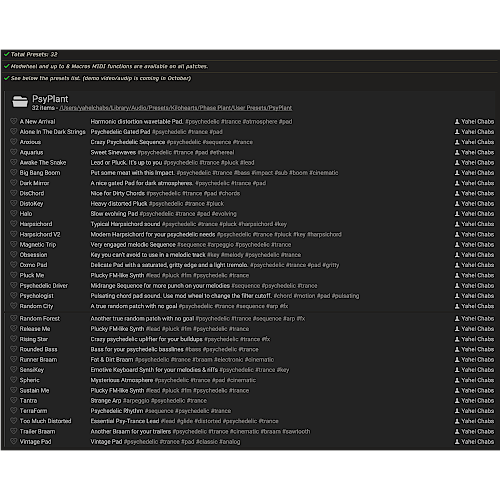The width and height of the screenshot is (500, 500).
Task: Toggle heart icon next to Aquarius
Action: pyautogui.click(x=14, y=152)
